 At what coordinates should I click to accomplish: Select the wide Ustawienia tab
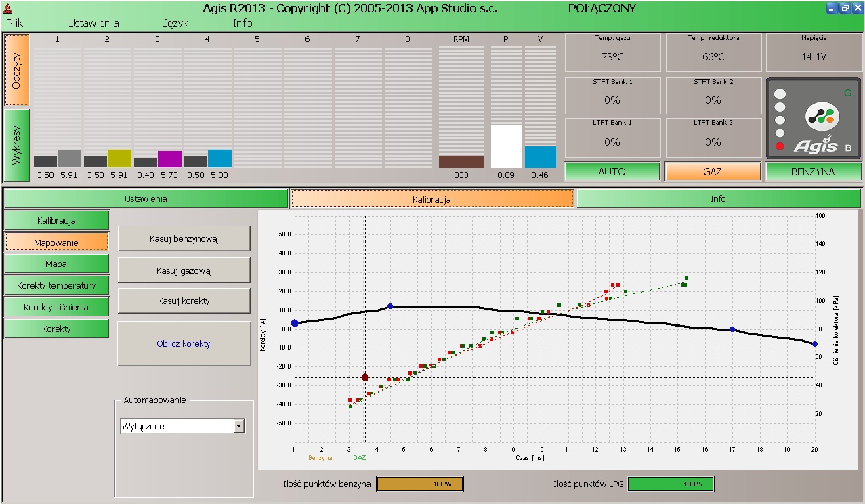tap(146, 199)
